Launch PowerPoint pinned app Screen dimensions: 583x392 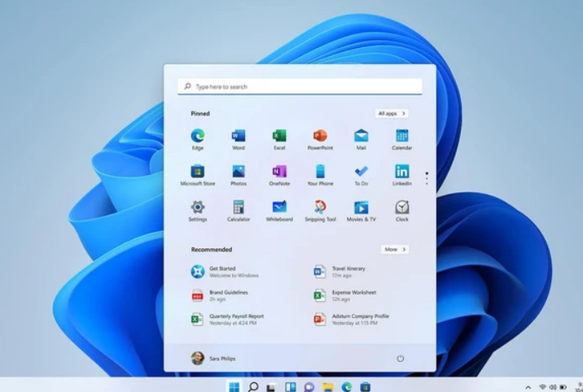(x=320, y=139)
